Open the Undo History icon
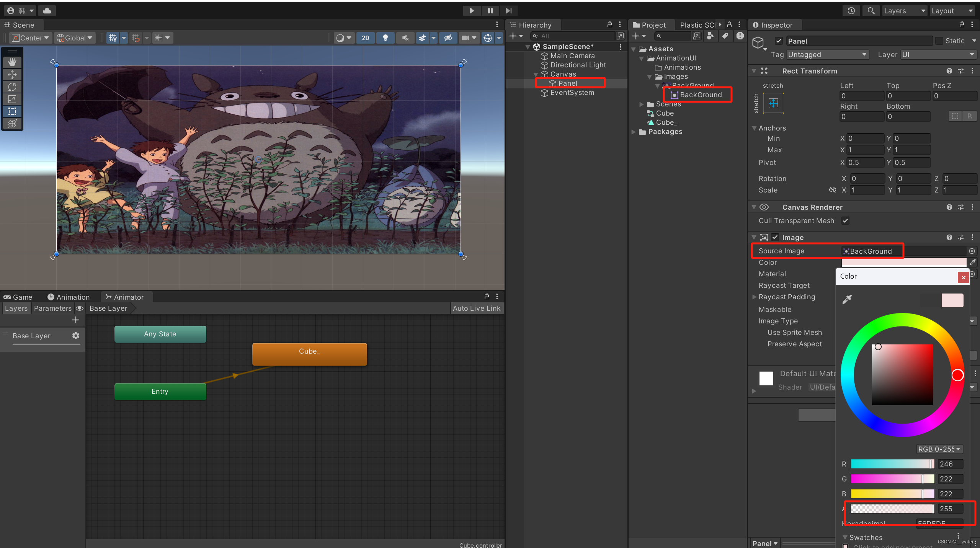 [851, 11]
